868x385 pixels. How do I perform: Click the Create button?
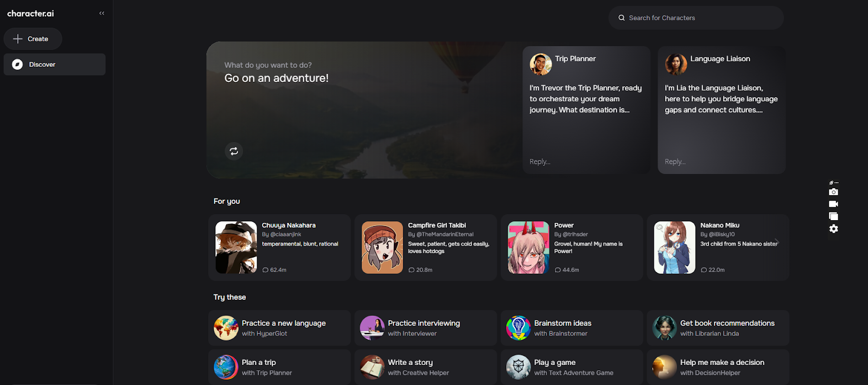33,39
